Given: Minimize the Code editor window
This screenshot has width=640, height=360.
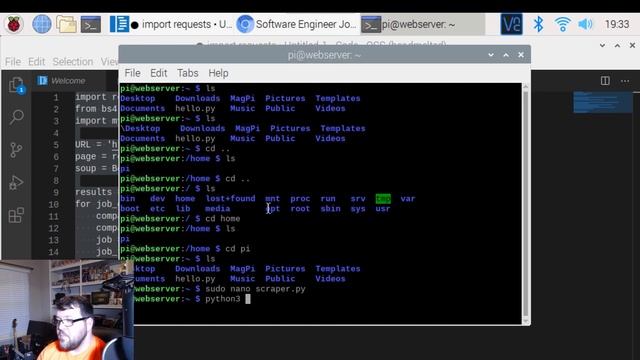Looking at the screenshot, I should (602, 45).
